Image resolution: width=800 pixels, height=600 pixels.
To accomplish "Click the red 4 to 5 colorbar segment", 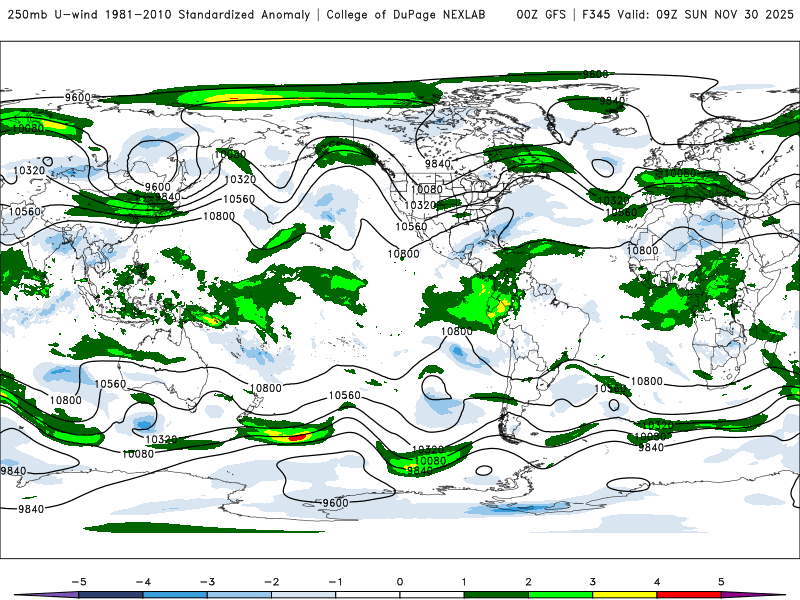I will coord(688,595).
